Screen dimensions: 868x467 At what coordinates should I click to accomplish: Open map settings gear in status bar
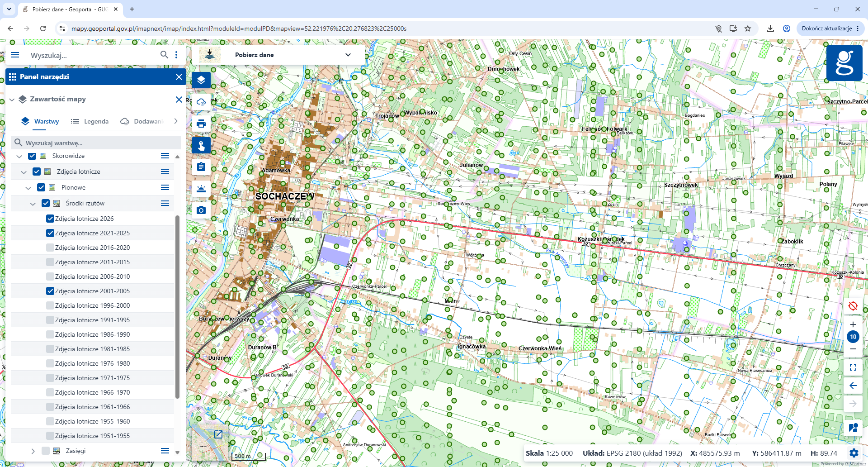(854, 453)
